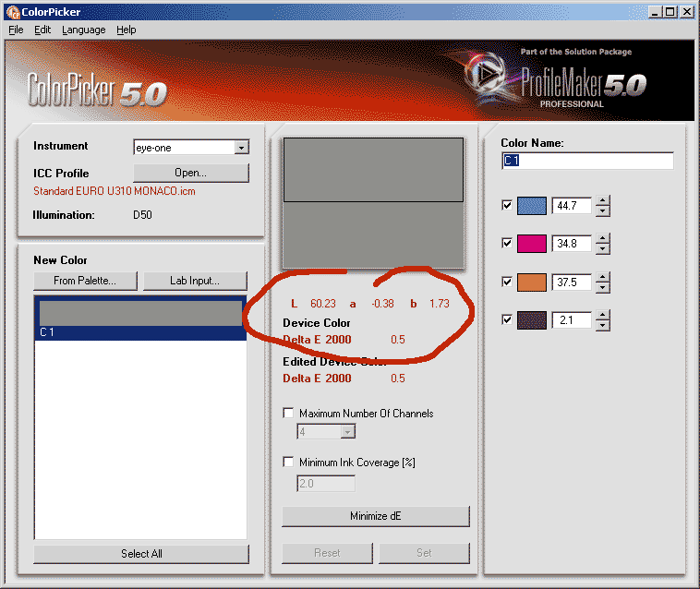This screenshot has height=589, width=700.
Task: Expand the Instrument eye-one dropdown
Action: click(x=242, y=148)
